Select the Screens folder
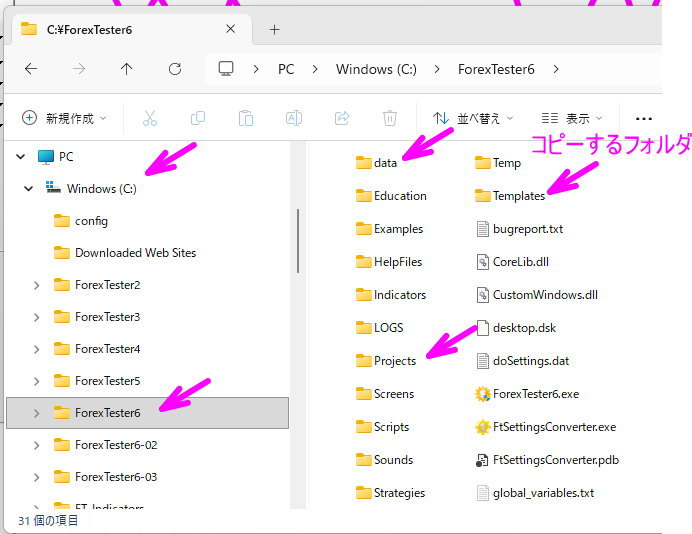The image size is (692, 534). [385, 394]
